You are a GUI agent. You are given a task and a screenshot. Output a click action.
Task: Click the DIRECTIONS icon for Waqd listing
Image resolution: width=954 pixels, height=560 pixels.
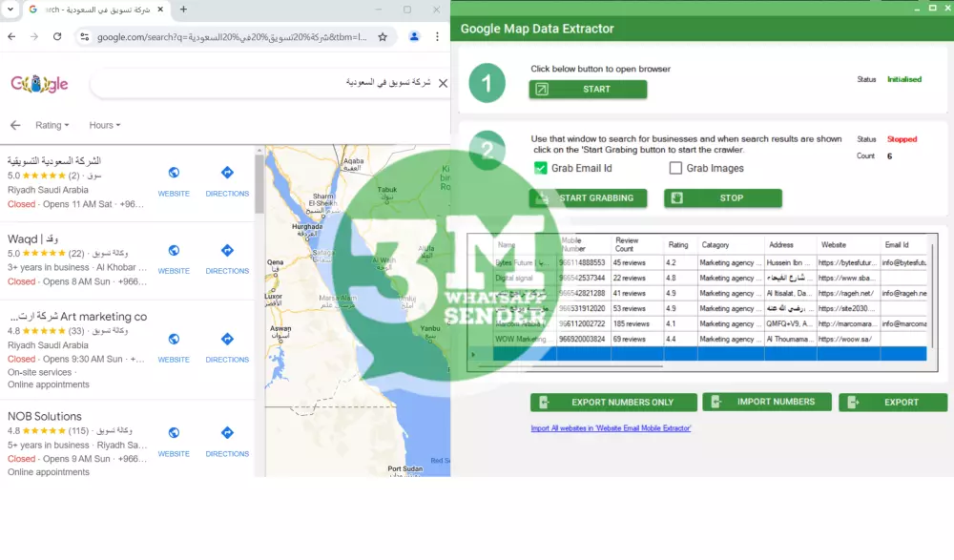(x=227, y=252)
